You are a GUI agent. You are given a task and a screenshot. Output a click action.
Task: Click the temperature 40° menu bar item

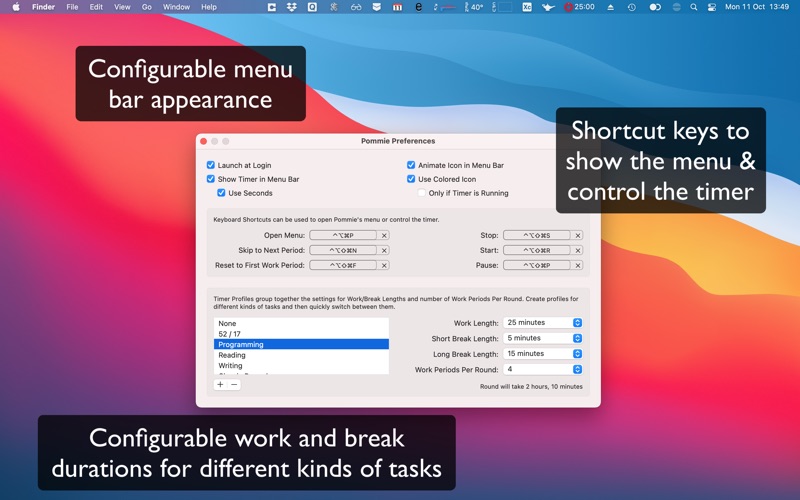(474, 7)
